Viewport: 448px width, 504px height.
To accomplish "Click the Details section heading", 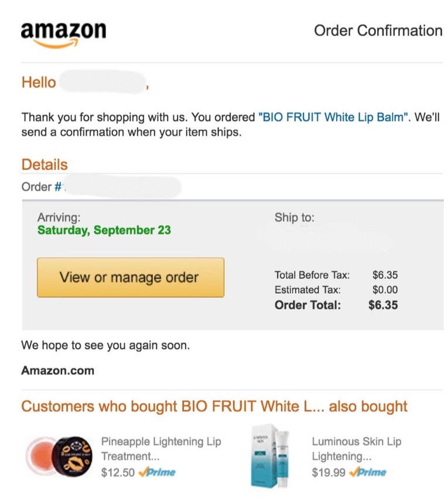I will (x=45, y=165).
